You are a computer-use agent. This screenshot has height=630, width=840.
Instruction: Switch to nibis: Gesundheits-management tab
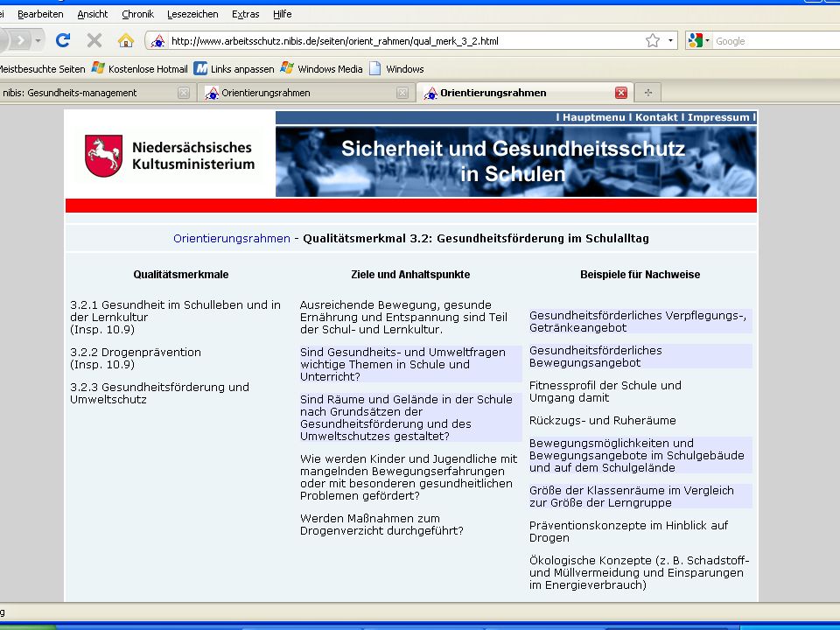click(96, 93)
